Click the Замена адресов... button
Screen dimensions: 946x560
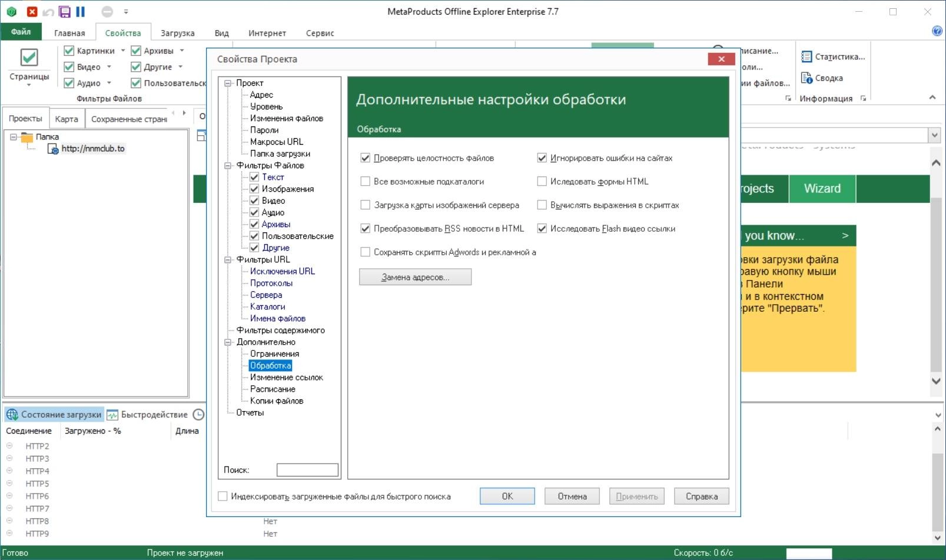[x=415, y=277]
